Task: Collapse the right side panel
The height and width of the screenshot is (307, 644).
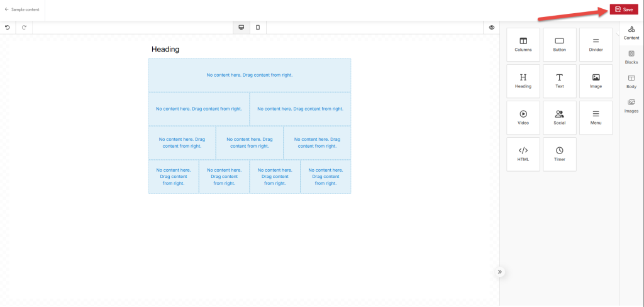Action: 499,272
